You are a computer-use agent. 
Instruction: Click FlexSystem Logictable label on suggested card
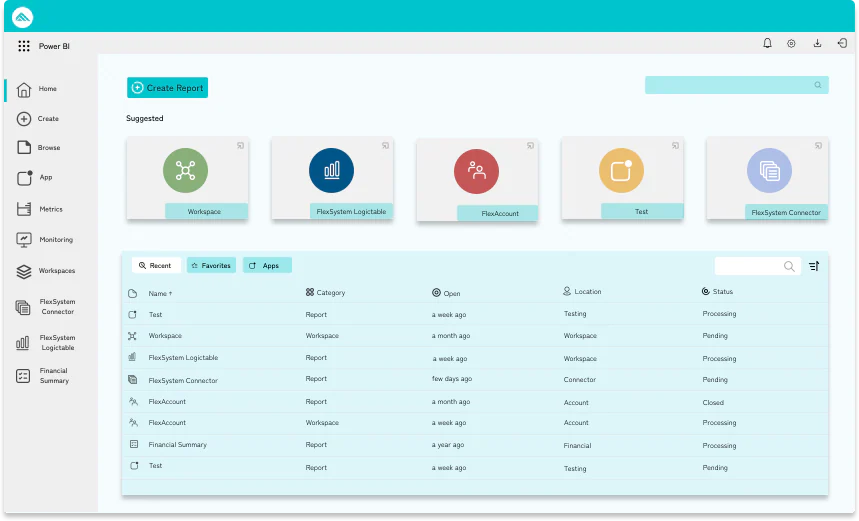(x=351, y=211)
